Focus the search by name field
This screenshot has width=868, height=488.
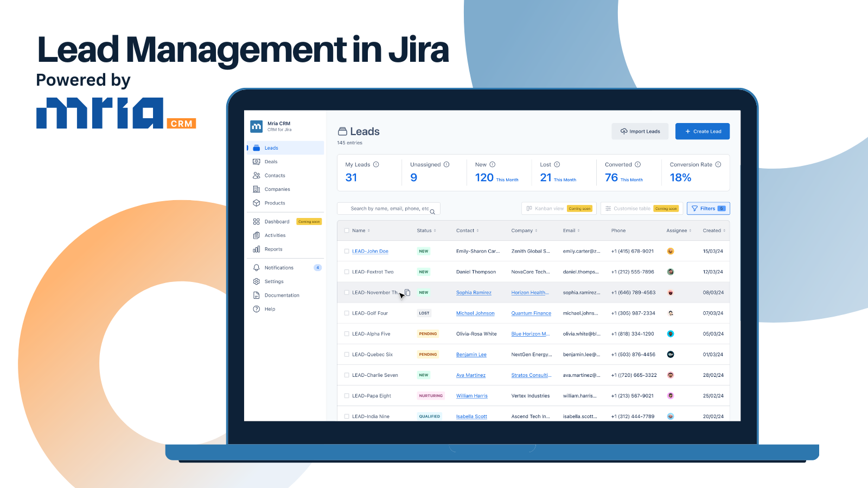click(388, 209)
